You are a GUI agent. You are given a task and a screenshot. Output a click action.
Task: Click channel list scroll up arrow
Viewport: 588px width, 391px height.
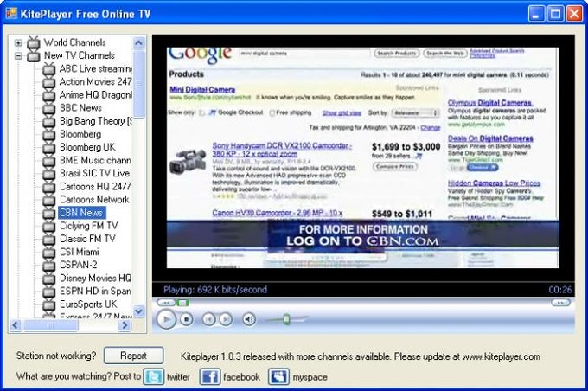(x=138, y=42)
